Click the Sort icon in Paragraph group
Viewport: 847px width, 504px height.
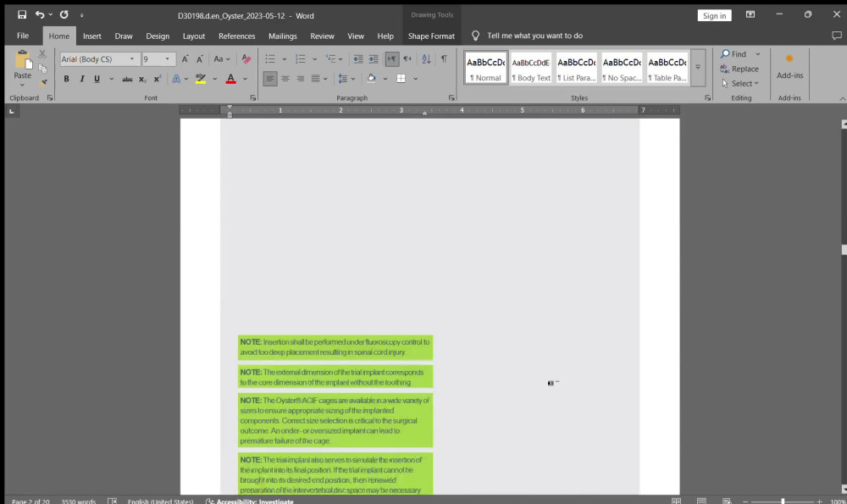426,59
